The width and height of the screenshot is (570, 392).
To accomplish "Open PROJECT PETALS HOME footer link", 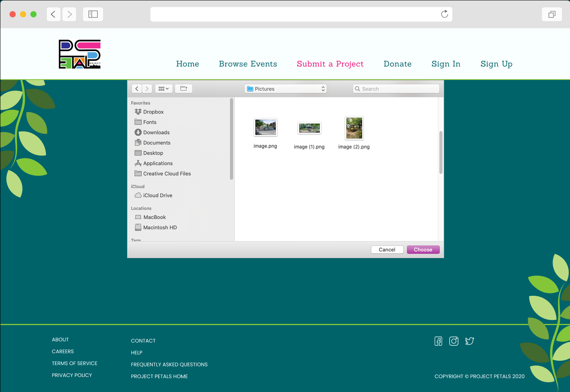I will [x=160, y=377].
